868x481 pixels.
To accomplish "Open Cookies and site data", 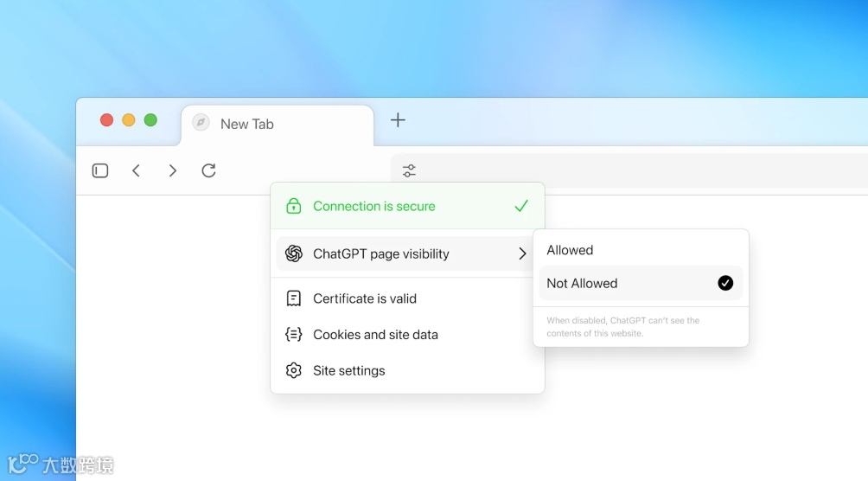I will click(407, 335).
